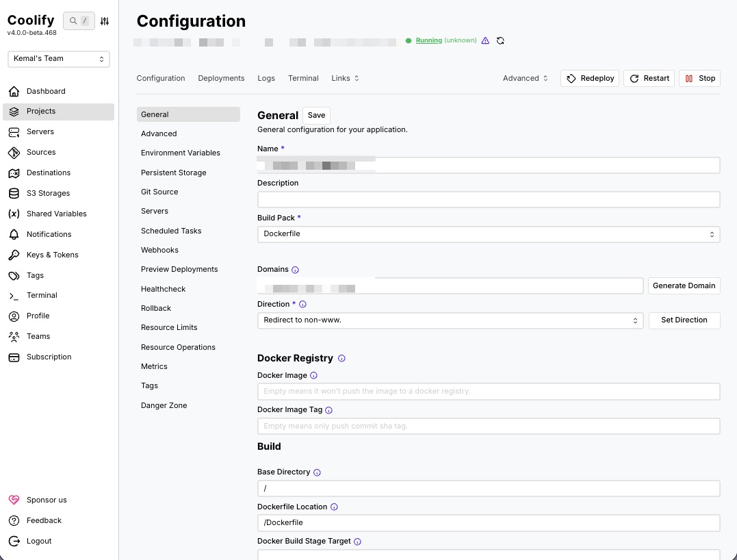Expand the Links dropdown
Viewport: 737px width, 560px height.
345,78
